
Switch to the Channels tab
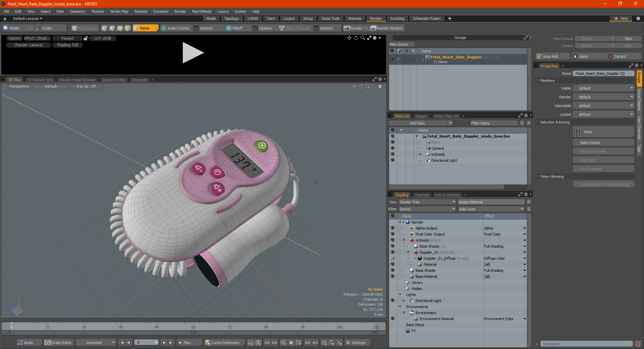point(421,195)
